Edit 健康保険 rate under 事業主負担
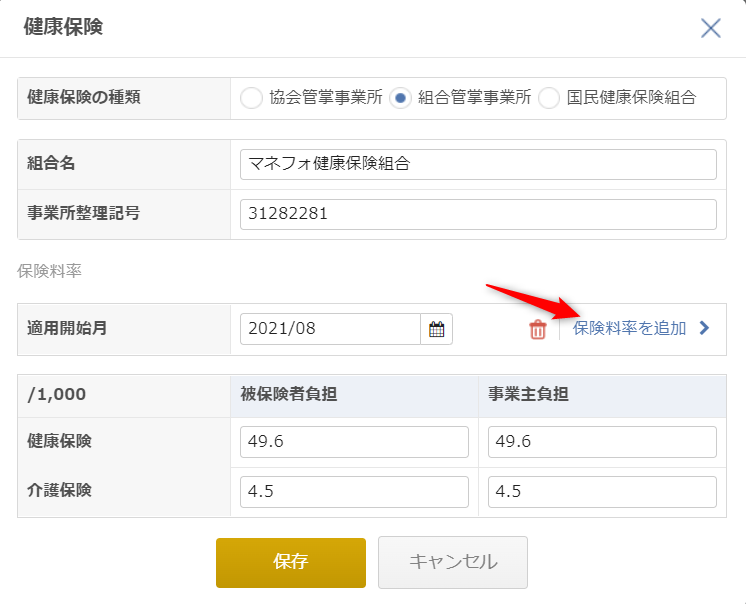 tap(602, 442)
